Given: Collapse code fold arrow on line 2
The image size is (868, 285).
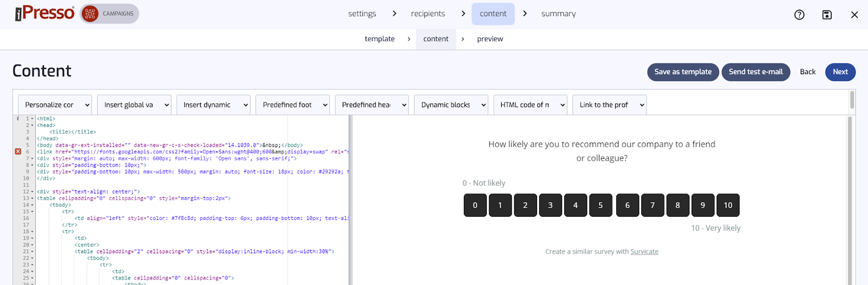Looking at the screenshot, I should click(x=33, y=125).
